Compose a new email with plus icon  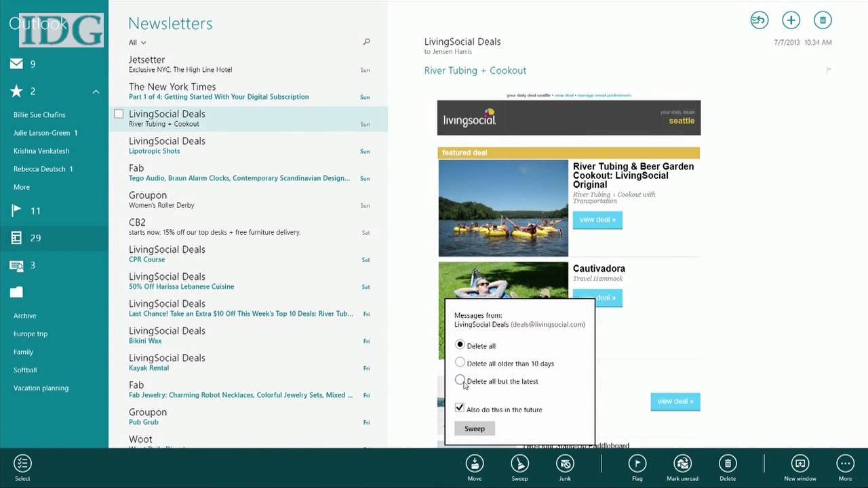791,20
